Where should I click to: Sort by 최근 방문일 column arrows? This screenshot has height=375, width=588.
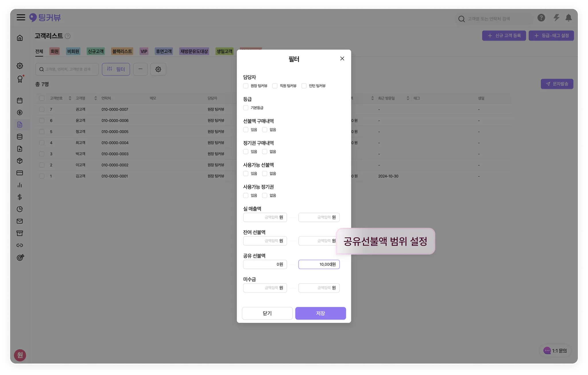(x=408, y=98)
